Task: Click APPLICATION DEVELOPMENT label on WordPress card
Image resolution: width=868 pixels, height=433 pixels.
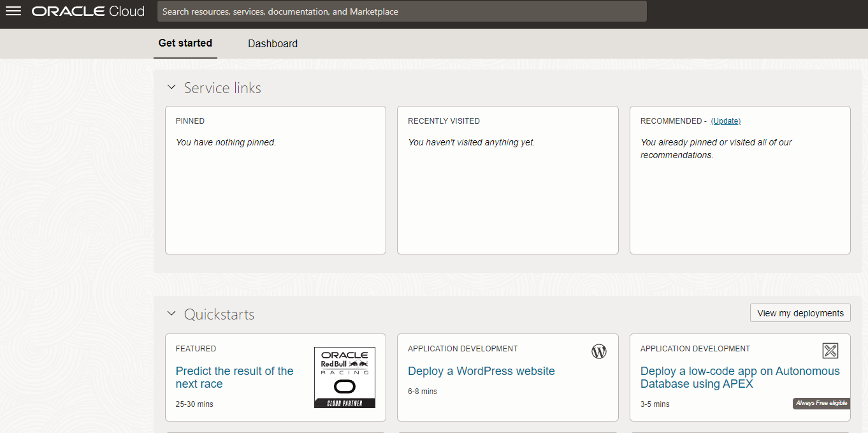Action: point(463,349)
